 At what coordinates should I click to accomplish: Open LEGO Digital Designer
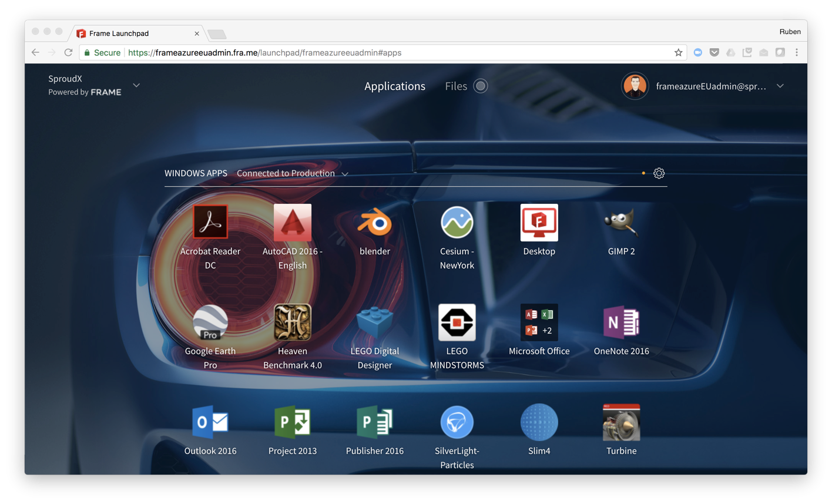[x=375, y=322]
